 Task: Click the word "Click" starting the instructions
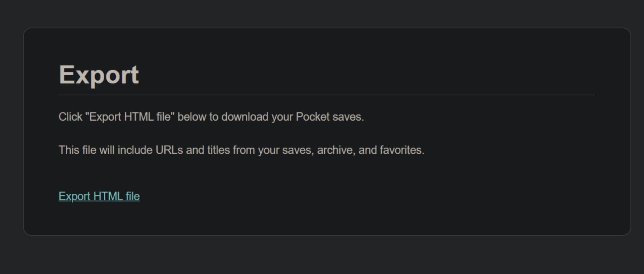tap(70, 117)
